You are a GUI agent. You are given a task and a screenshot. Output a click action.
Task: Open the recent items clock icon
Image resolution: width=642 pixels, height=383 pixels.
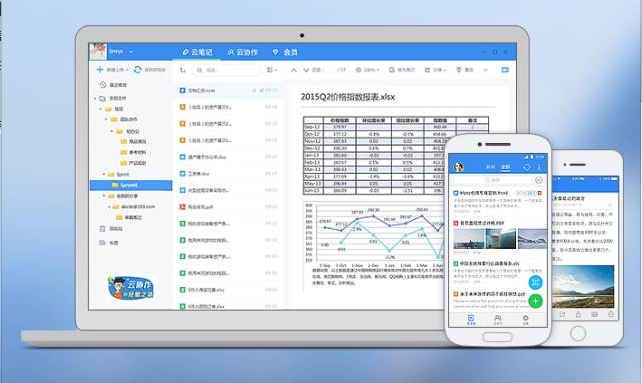pos(103,85)
